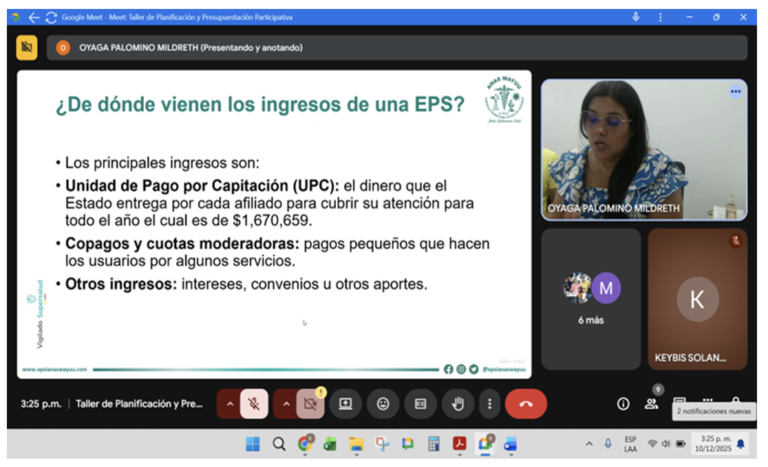This screenshot has height=467, width=768.
Task: Open options on Mildreth's video tile
Action: point(735,92)
